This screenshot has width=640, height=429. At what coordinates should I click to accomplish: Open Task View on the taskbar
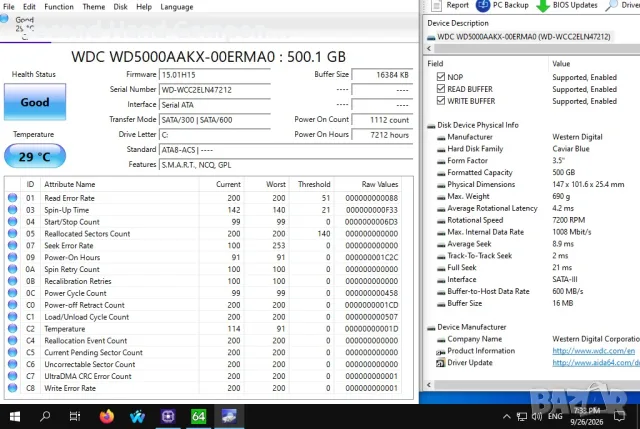click(75, 416)
